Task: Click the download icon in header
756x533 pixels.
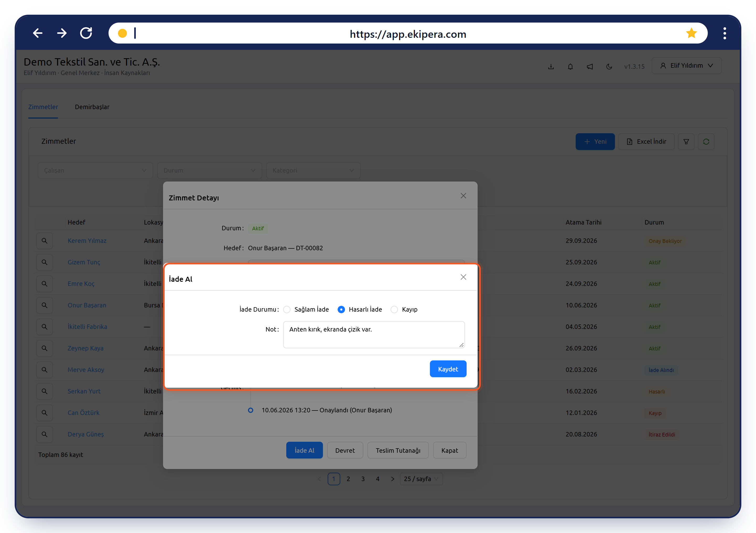Action: point(551,67)
